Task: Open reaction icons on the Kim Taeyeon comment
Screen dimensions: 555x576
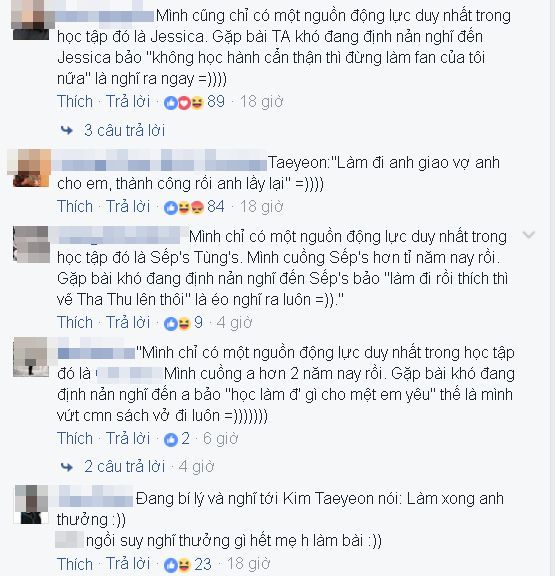Action: 177,565
